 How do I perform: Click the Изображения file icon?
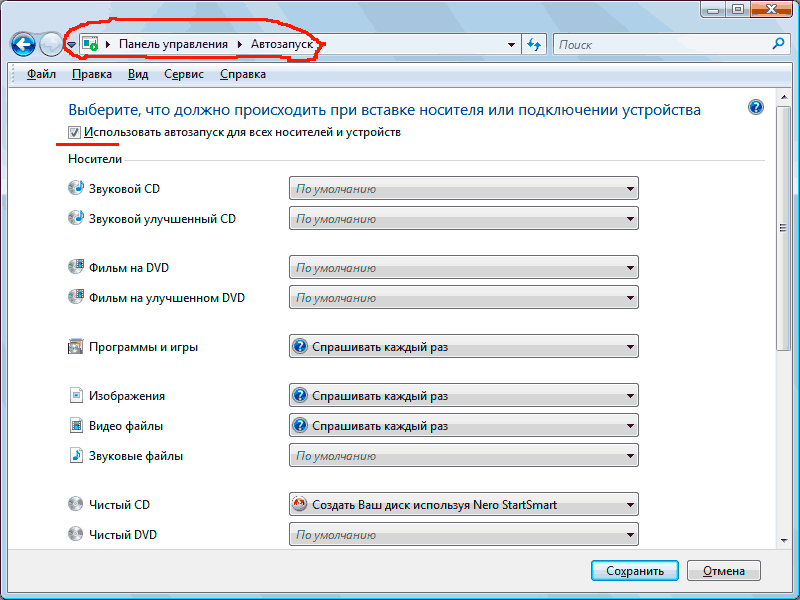pos(76,395)
